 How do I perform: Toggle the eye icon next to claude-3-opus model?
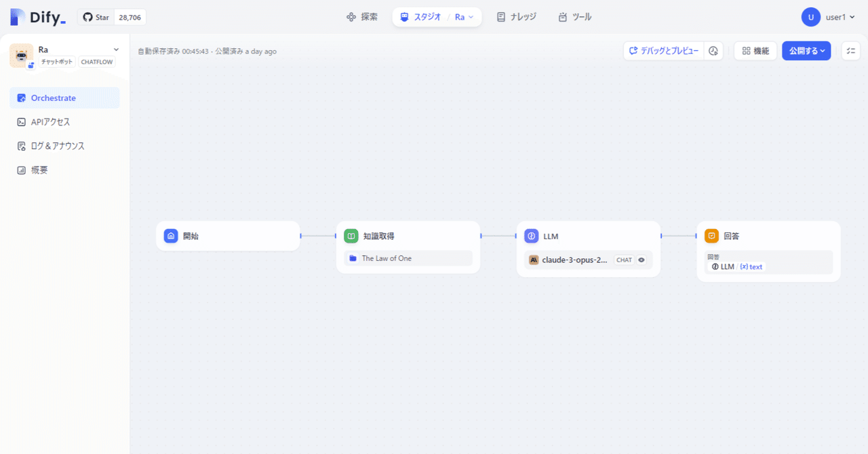[x=642, y=260]
